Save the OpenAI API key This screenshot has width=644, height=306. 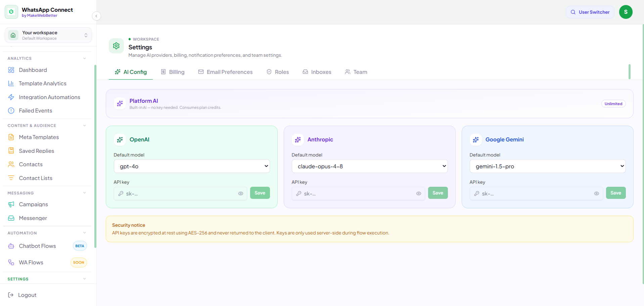pyautogui.click(x=260, y=193)
